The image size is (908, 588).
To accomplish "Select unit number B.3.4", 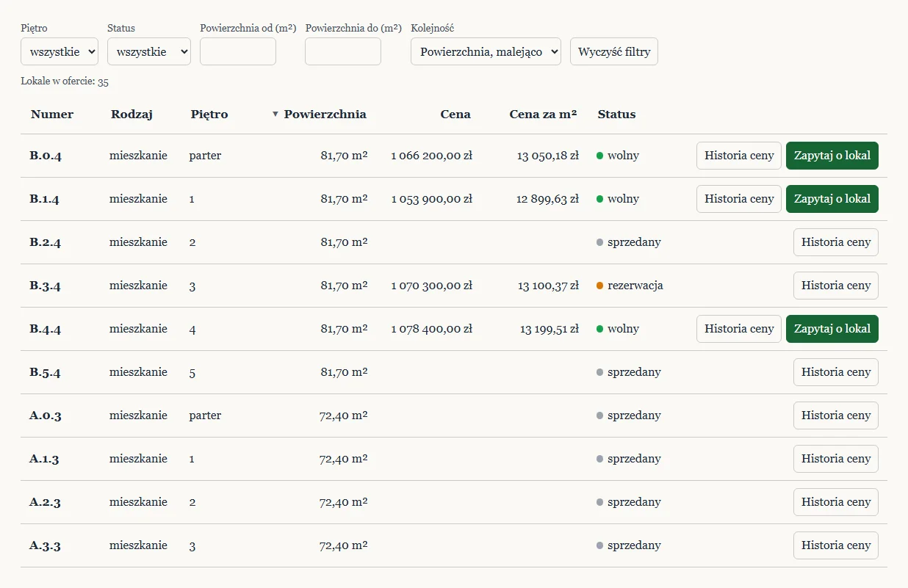I will point(46,286).
